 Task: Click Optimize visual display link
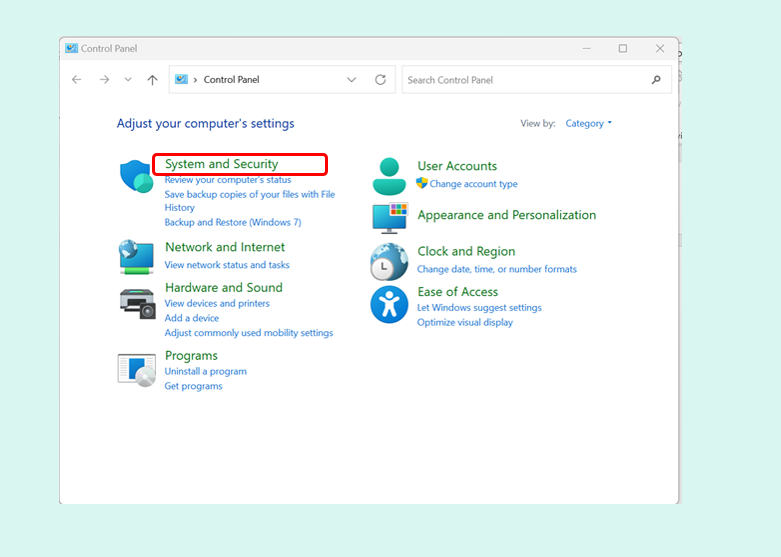465,322
